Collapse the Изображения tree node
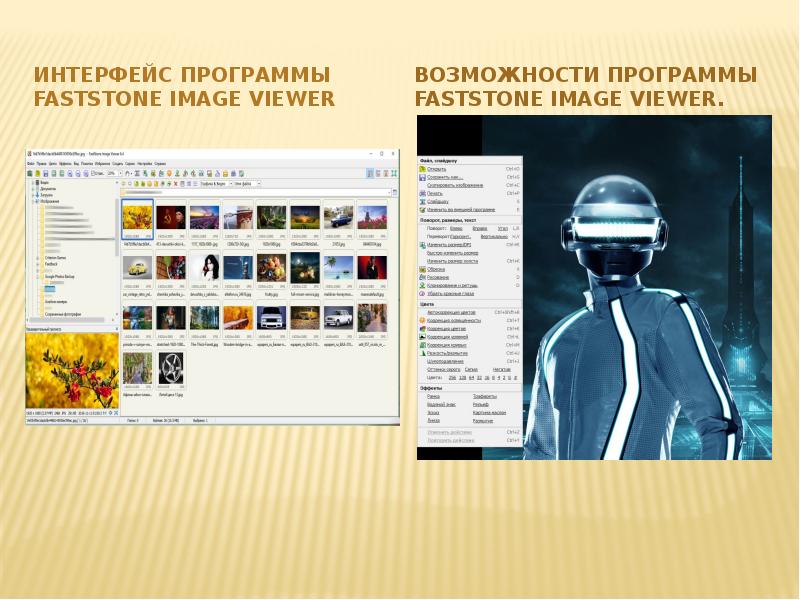The image size is (800, 600). (33, 201)
